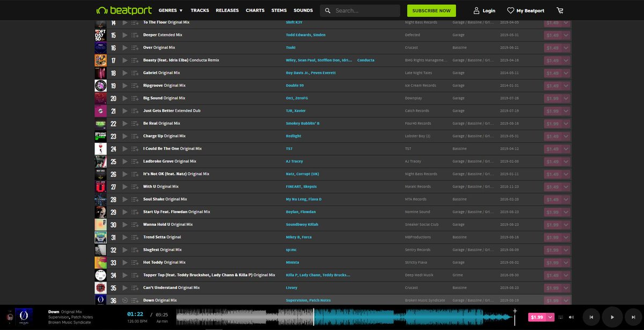Buy Down for $1.99 in player bar
This screenshot has height=330, width=644.
(x=537, y=317)
